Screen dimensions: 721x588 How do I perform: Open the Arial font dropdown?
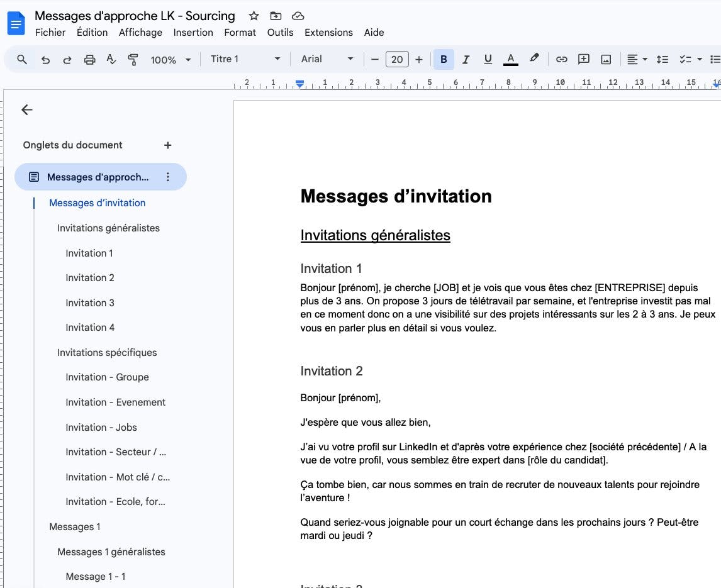tap(327, 59)
